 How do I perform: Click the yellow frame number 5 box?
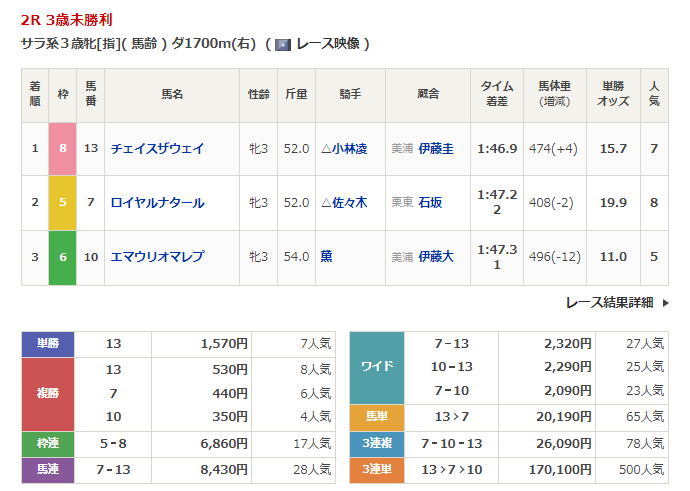coord(63,203)
